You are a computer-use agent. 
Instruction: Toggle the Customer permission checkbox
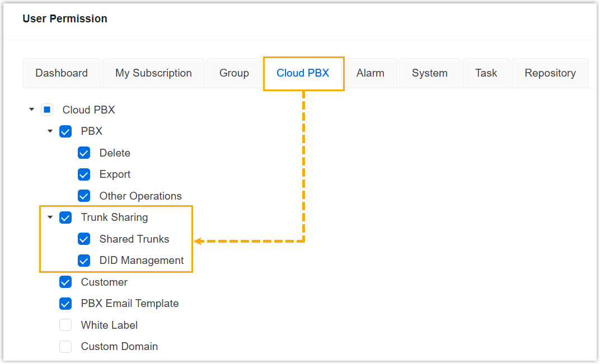coord(65,282)
